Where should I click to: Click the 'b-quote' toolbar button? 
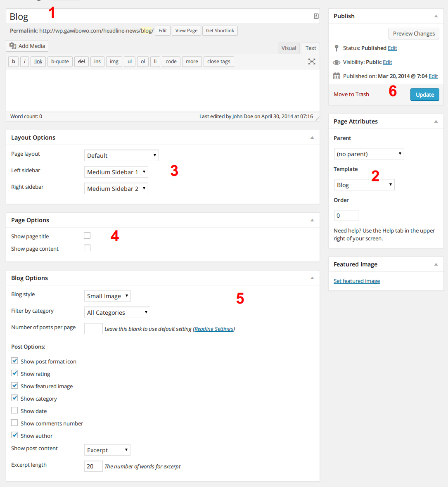pos(60,62)
